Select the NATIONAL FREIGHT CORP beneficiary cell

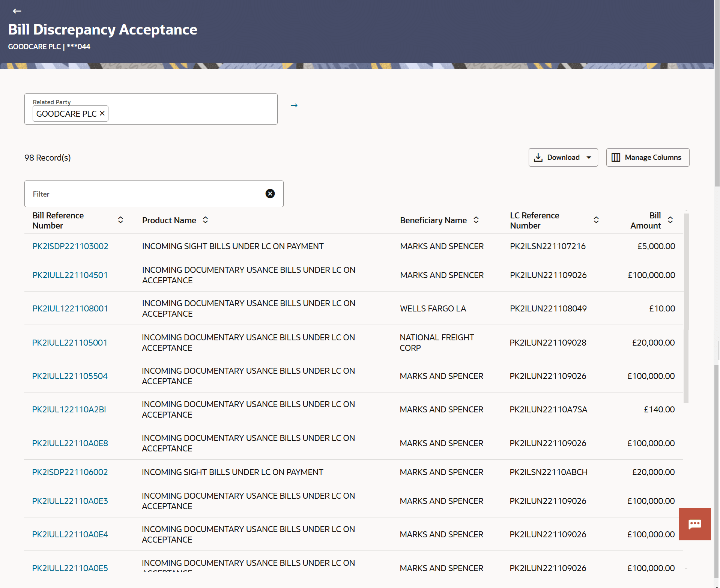coord(437,343)
